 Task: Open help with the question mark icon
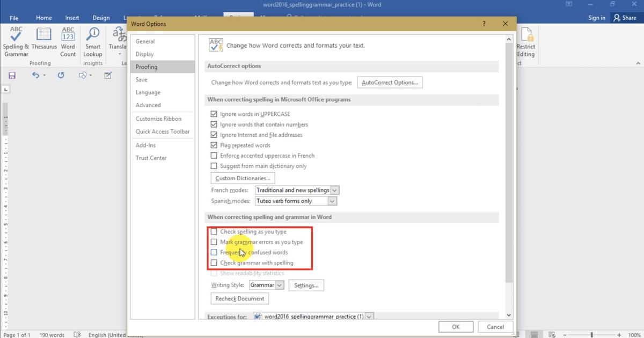tap(484, 24)
